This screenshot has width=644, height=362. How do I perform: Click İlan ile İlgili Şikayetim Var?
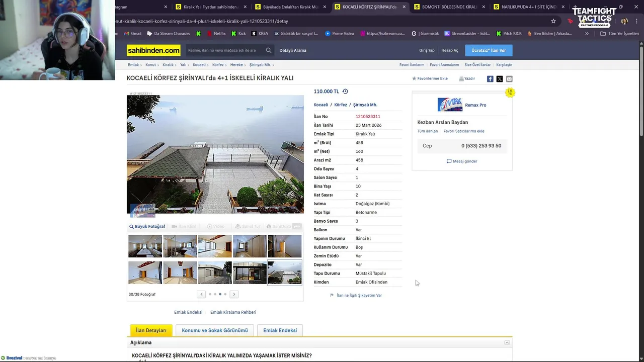[x=356, y=295]
